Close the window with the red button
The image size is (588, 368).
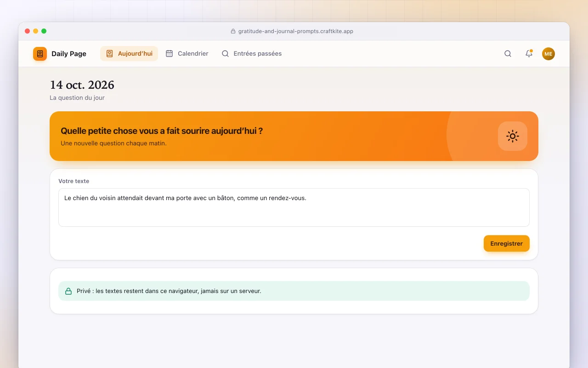tap(28, 31)
